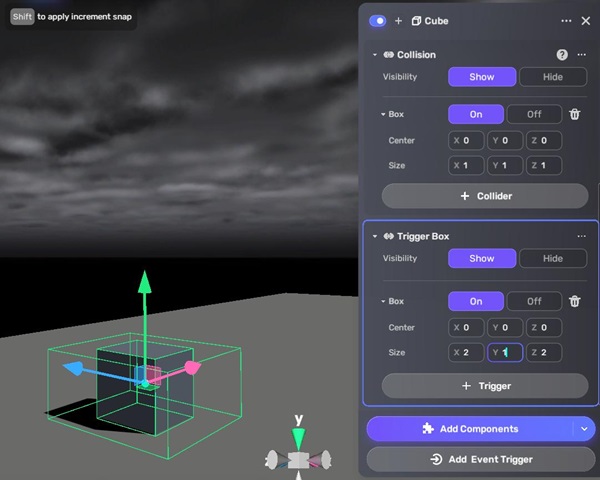The image size is (600, 480).
Task: Collapse the Trigger Box section
Action: click(375, 236)
